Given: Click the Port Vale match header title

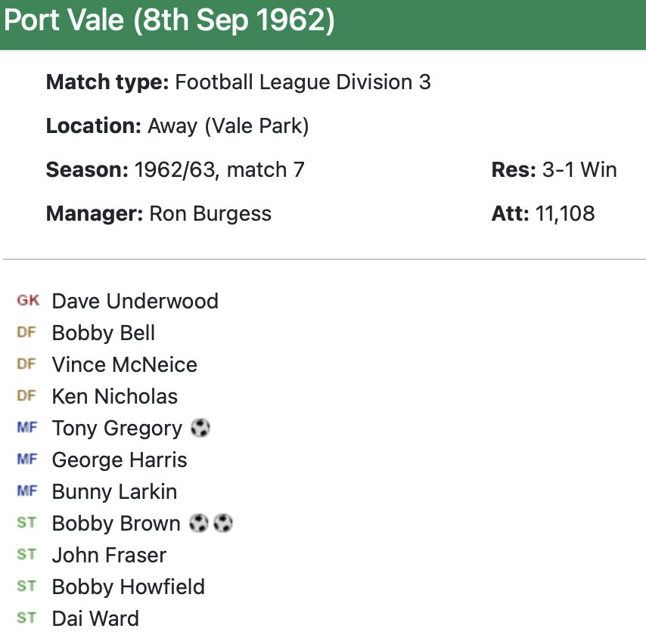Looking at the screenshot, I should point(169,20).
